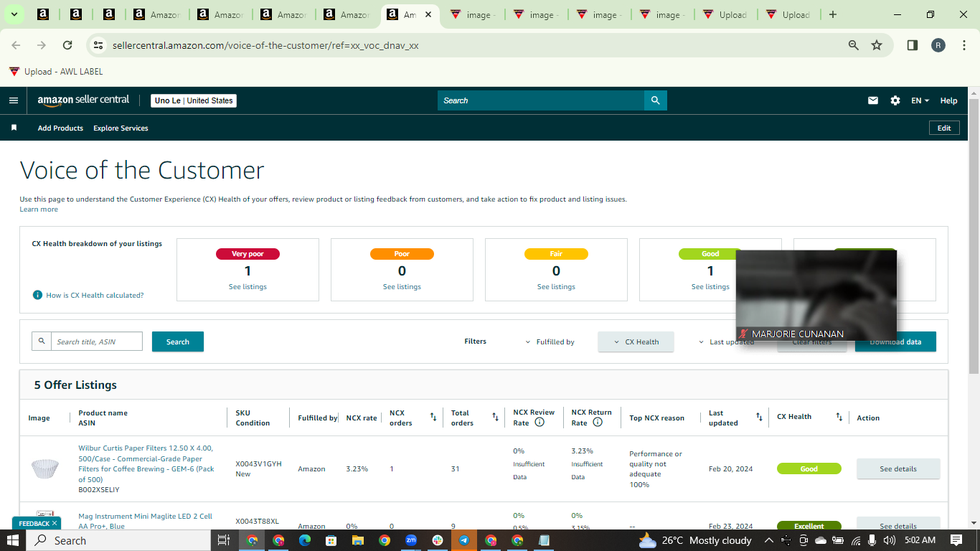Sort the table by NCX orders
The image size is (980, 551).
(433, 417)
